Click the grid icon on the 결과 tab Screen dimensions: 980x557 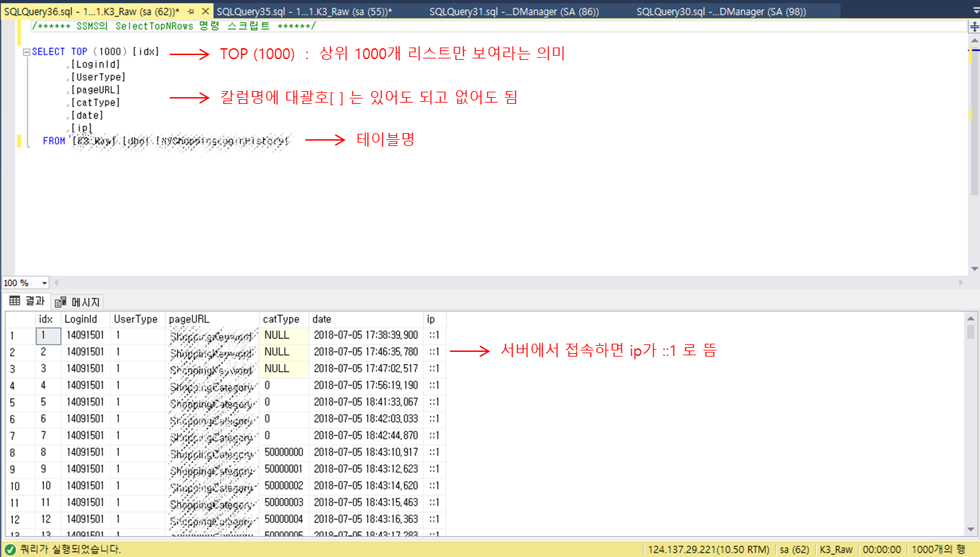coord(14,302)
